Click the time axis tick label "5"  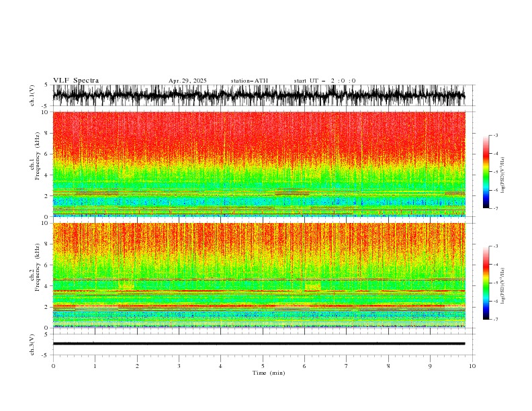pyautogui.click(x=263, y=366)
